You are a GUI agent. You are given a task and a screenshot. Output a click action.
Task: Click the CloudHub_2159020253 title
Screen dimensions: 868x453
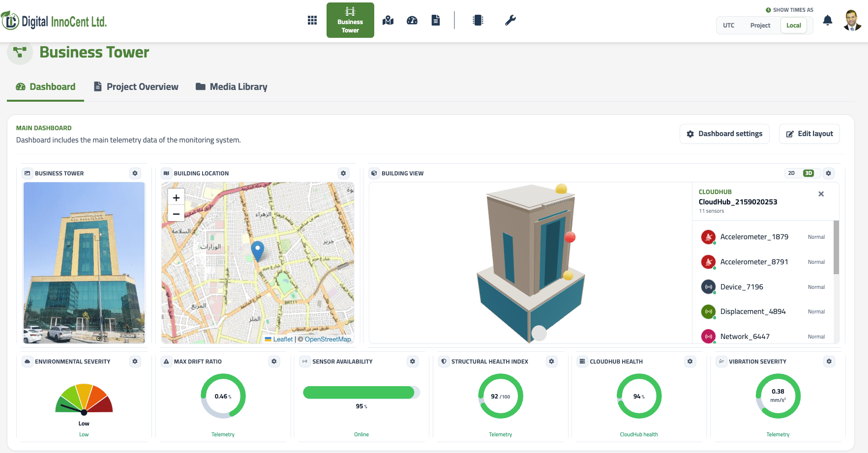click(738, 202)
